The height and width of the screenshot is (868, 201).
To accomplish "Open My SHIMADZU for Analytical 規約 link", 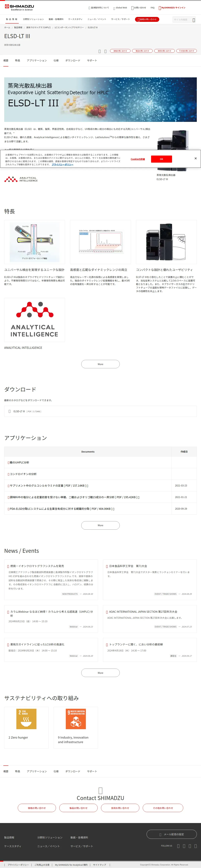I will click(71, 865).
